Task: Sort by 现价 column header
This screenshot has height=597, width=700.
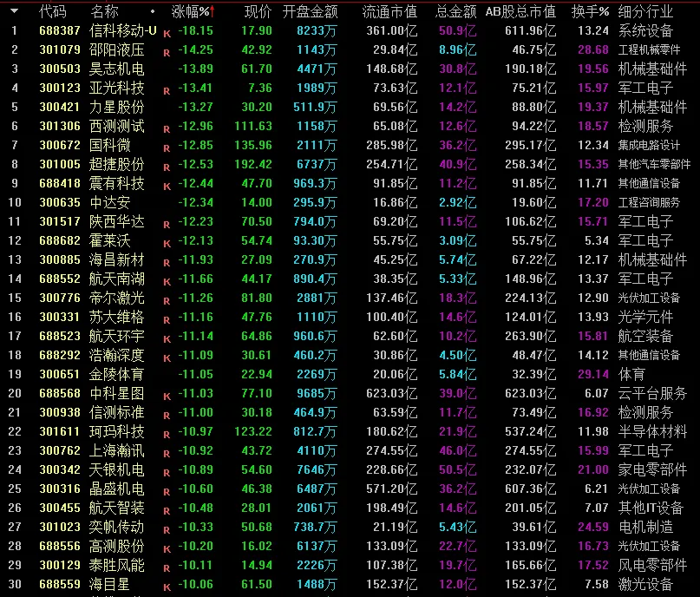Action: [x=258, y=11]
